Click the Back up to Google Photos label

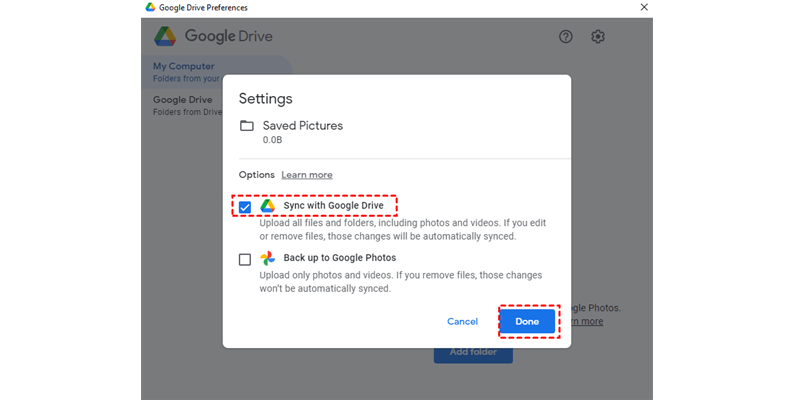pos(339,258)
